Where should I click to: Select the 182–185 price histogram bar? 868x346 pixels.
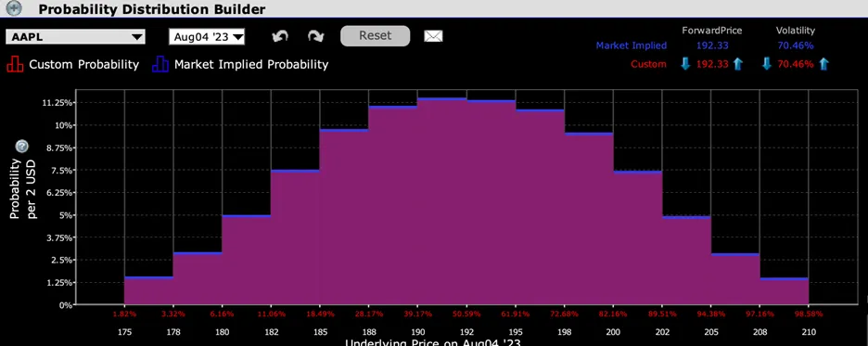coord(295,237)
